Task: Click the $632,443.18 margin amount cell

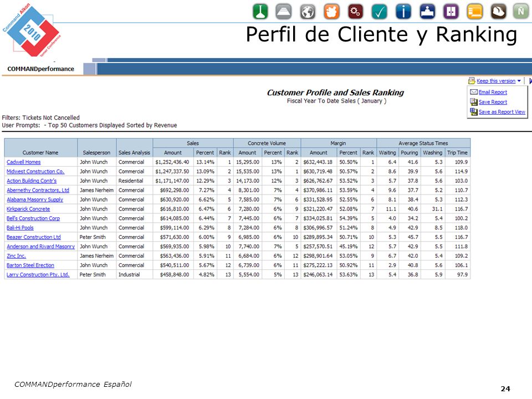Action: pos(318,162)
